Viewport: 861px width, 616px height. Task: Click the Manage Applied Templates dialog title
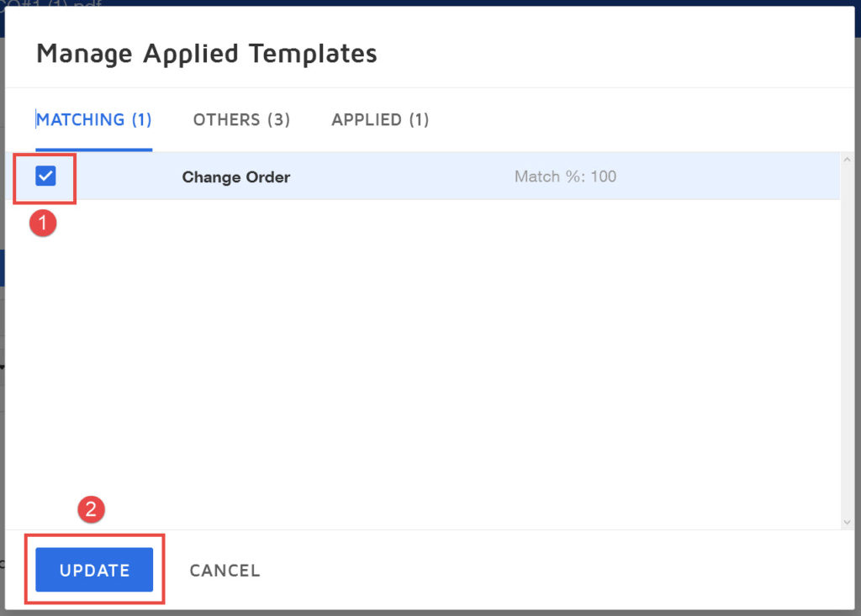click(207, 54)
